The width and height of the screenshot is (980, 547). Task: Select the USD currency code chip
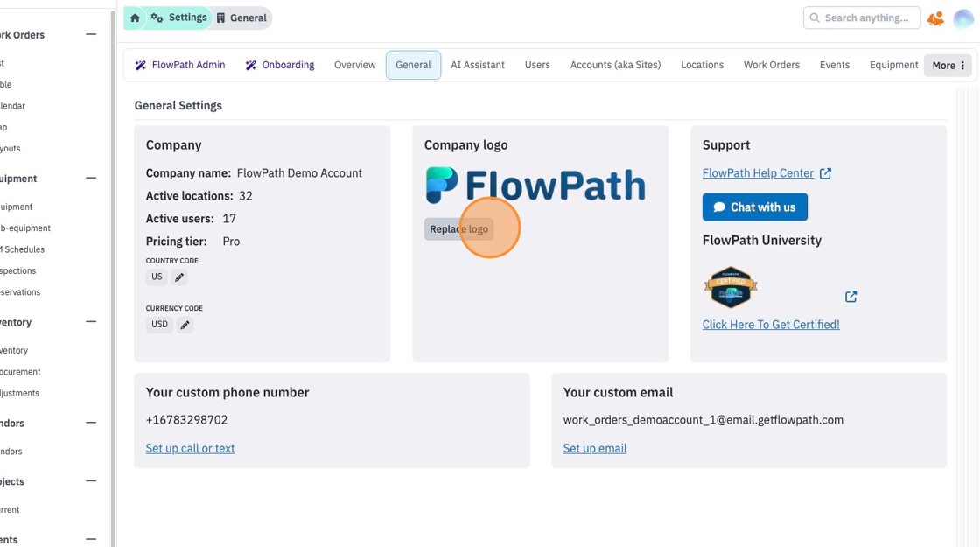159,325
